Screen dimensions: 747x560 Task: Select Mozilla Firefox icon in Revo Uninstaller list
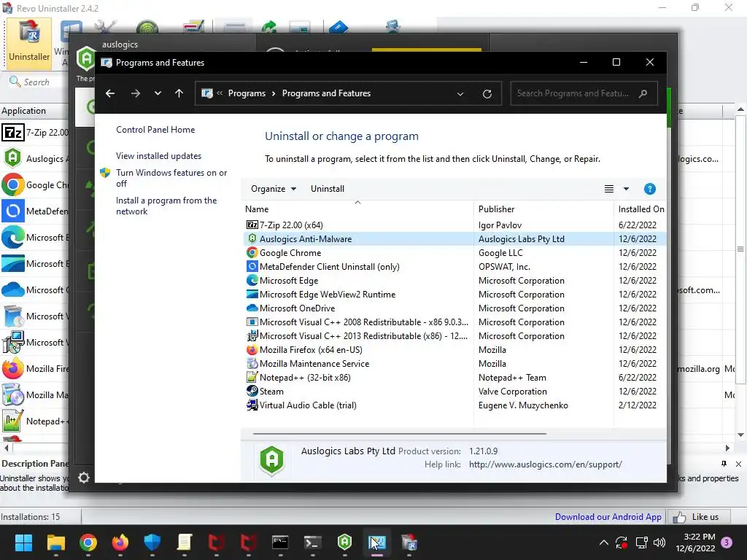(x=13, y=368)
